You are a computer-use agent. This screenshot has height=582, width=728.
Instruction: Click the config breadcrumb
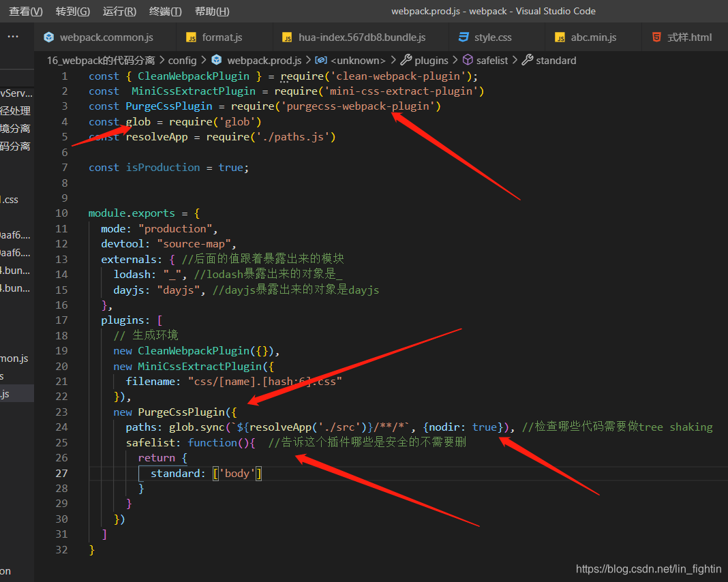pos(182,61)
